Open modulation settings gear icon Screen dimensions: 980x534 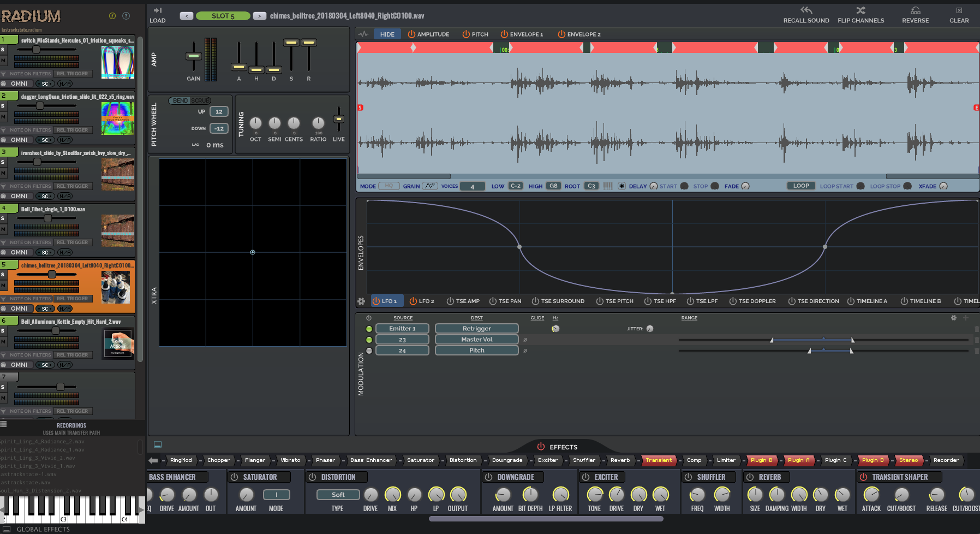point(954,318)
